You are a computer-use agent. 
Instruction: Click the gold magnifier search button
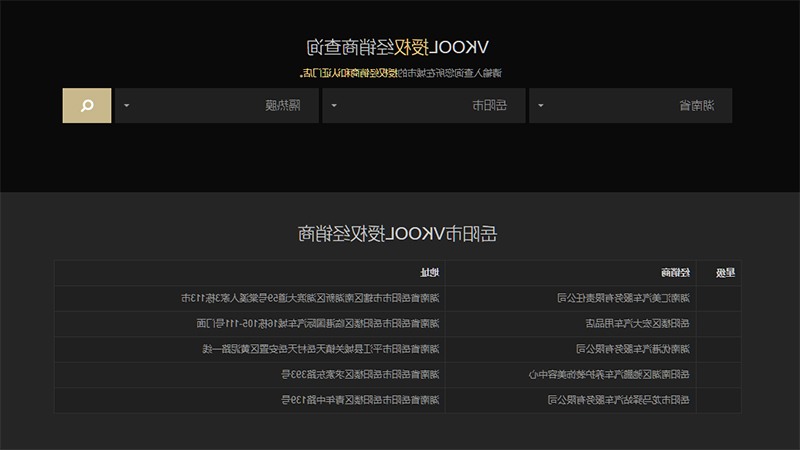point(87,106)
